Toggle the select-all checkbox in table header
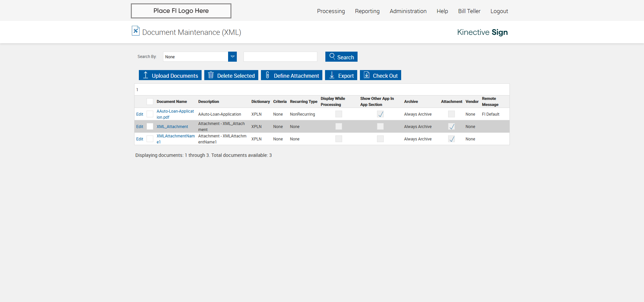Image resolution: width=644 pixels, height=302 pixels. [x=150, y=102]
